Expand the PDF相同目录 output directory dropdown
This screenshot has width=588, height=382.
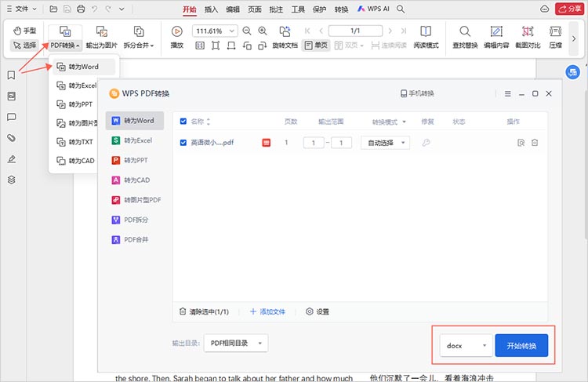click(x=236, y=343)
